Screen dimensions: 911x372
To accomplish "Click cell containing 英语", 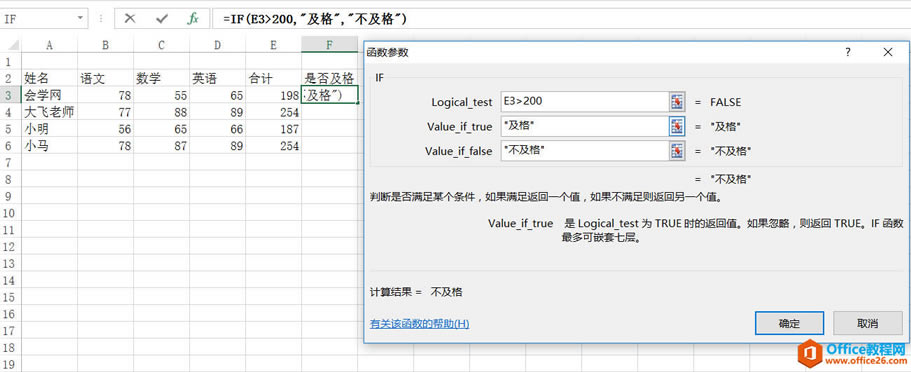I will coord(217,78).
